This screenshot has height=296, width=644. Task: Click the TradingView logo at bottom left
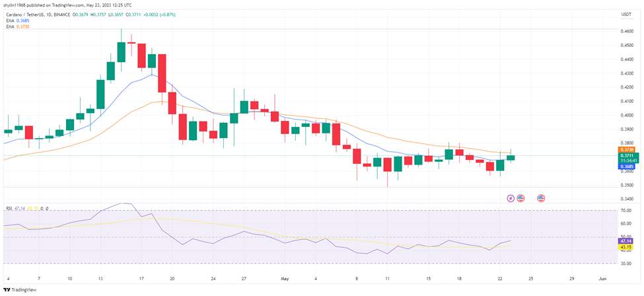(20, 290)
